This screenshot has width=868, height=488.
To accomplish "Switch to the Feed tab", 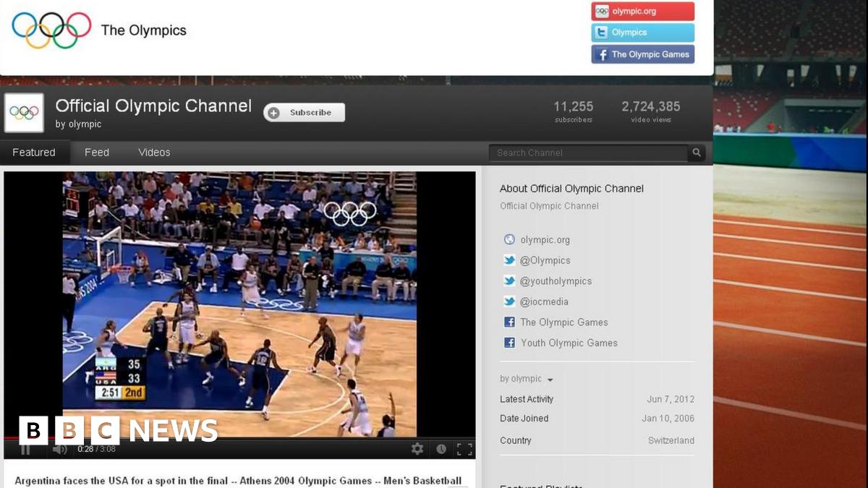I will coord(97,153).
